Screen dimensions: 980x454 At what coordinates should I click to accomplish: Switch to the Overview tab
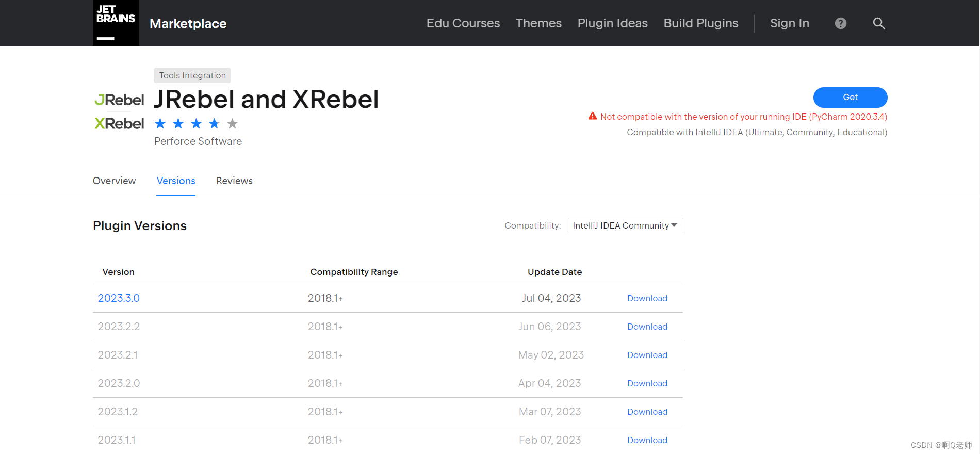[x=114, y=181]
